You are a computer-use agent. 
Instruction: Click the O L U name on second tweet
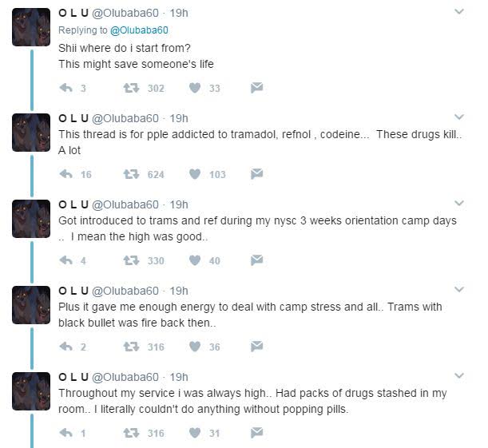point(73,117)
